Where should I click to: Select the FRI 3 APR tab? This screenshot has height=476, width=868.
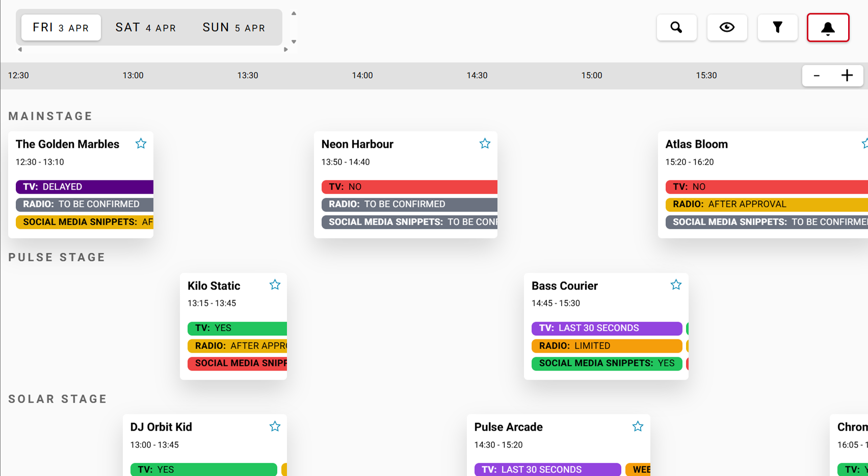tap(61, 28)
